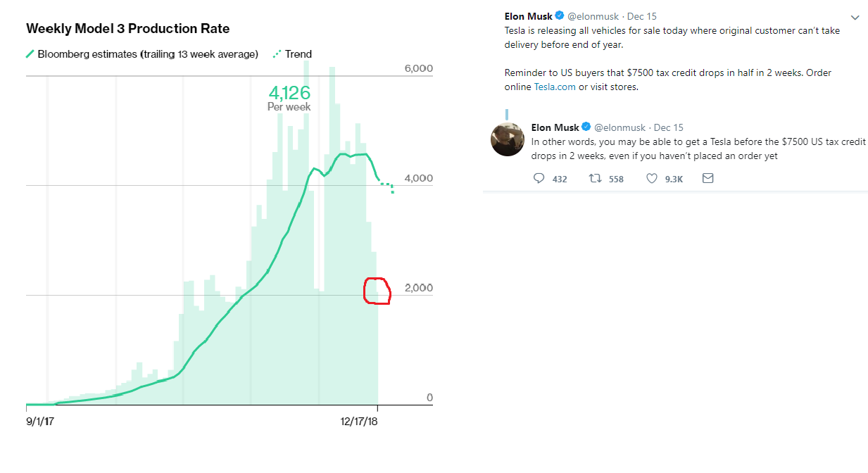The image size is (868, 473).
Task: Open the tweet options chevron dropdown
Action: 855,18
